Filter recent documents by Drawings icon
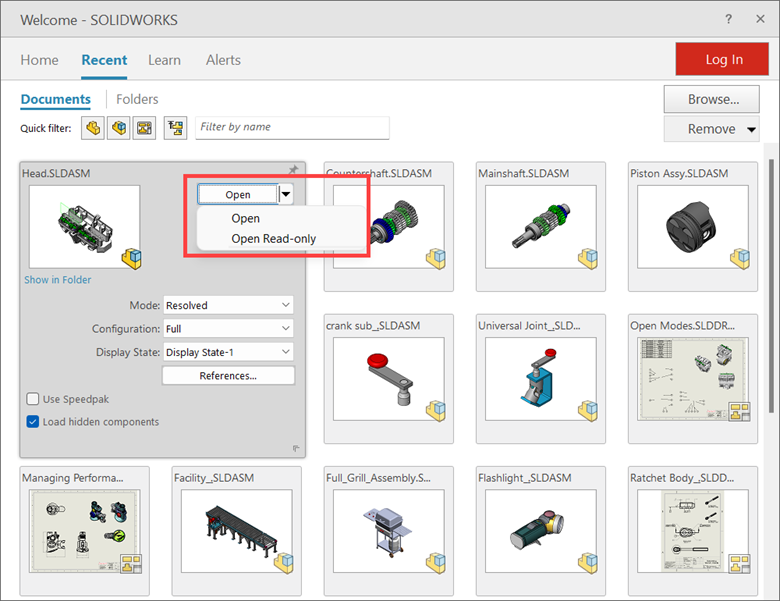This screenshot has height=601, width=780. point(145,128)
